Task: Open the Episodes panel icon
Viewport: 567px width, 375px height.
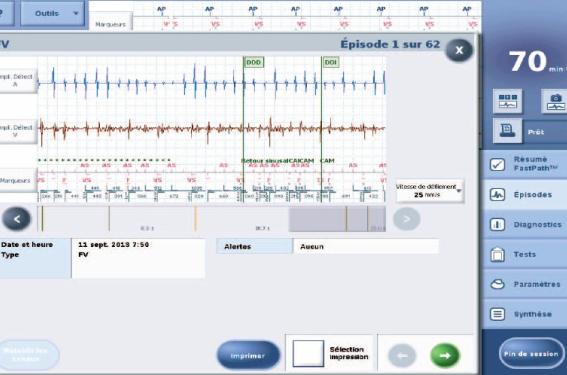Action: [497, 195]
